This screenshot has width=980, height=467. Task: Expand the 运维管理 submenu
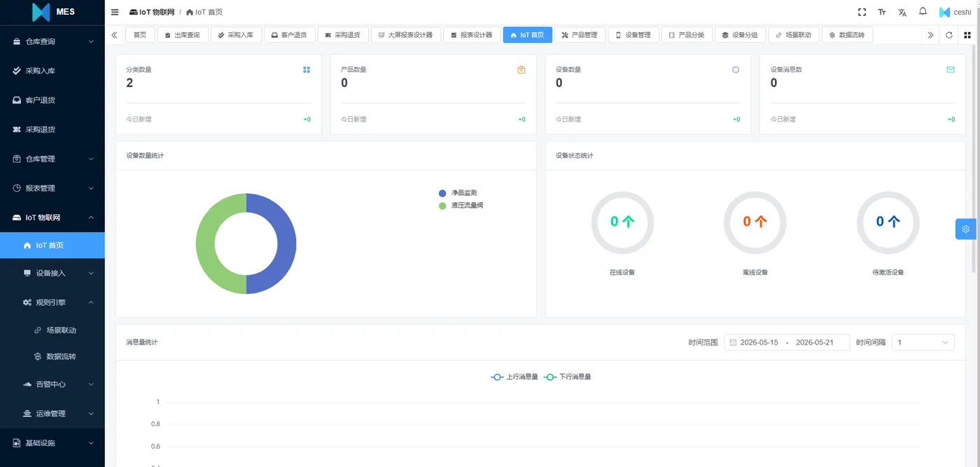[52, 414]
